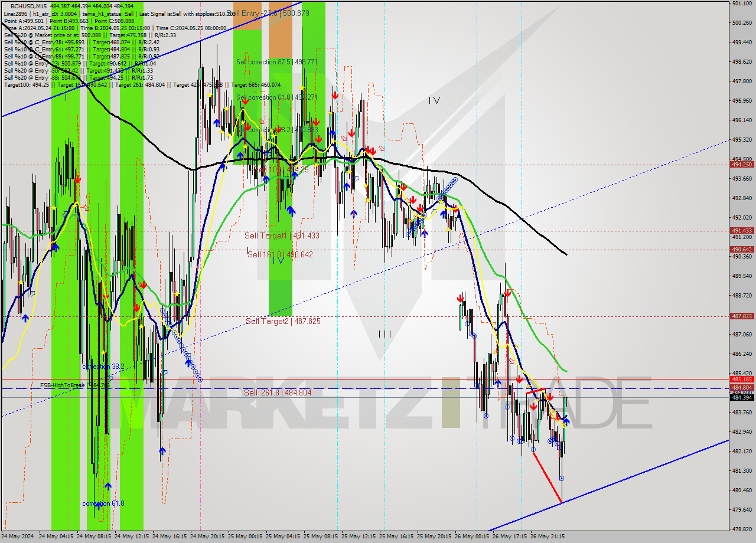Click the 498.620 price axis value

742,62
